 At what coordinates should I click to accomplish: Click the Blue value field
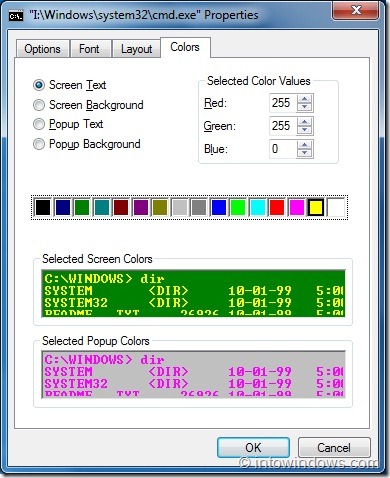click(x=282, y=149)
